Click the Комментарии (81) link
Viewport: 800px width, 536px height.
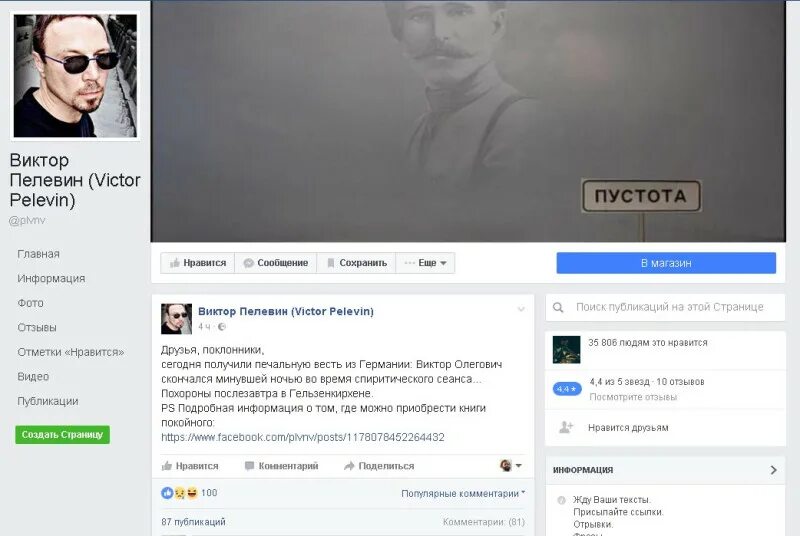(x=484, y=522)
